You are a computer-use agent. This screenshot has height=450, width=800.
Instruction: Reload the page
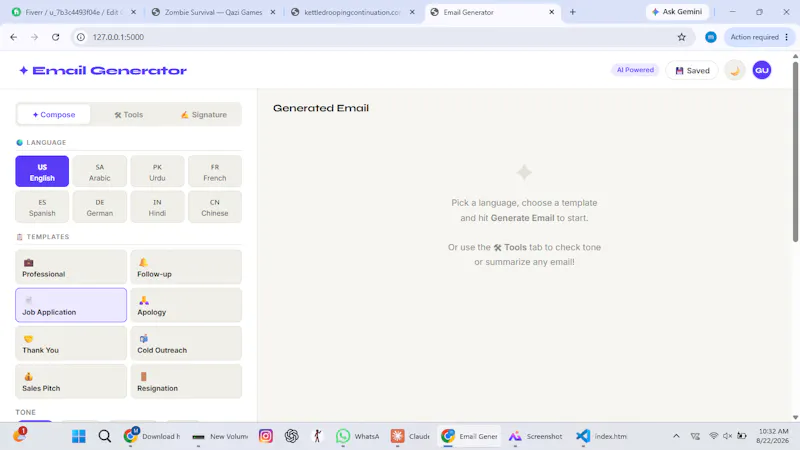pyautogui.click(x=56, y=37)
